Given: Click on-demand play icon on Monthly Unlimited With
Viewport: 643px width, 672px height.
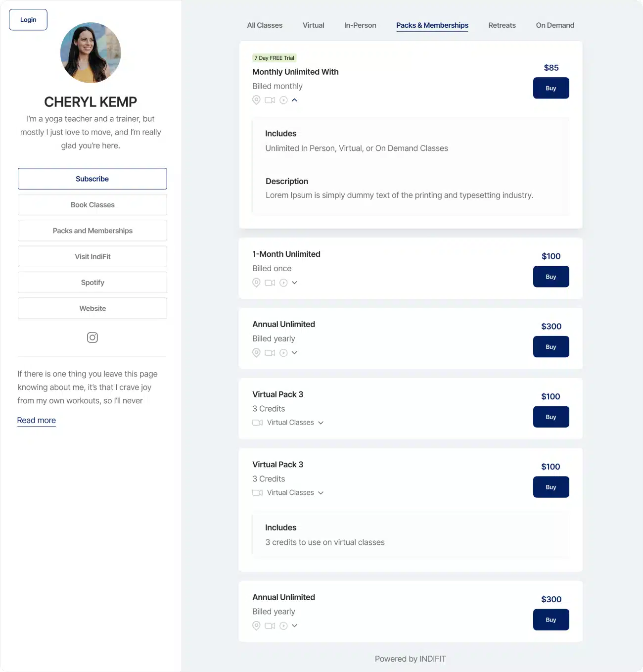Looking at the screenshot, I should click(283, 100).
